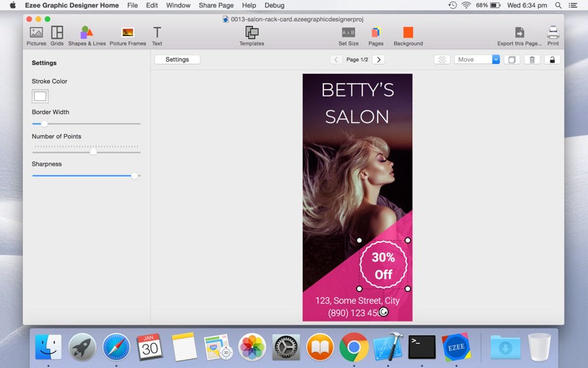Select the Grids tool

tap(57, 33)
